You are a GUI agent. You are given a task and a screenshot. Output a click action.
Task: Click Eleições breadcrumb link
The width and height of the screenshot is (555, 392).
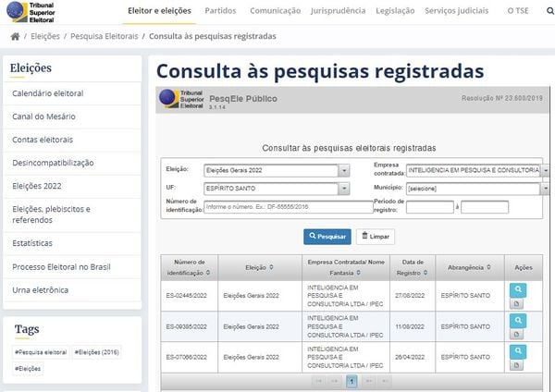45,36
